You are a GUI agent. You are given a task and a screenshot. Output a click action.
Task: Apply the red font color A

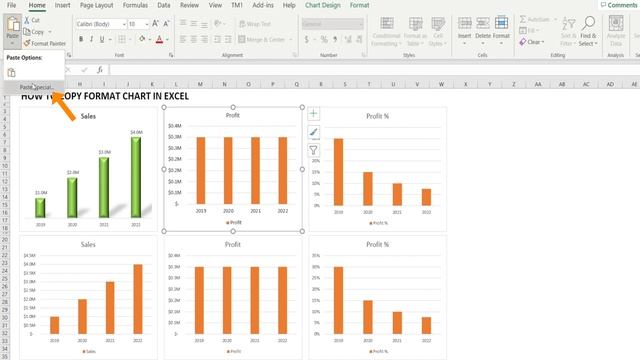click(159, 39)
